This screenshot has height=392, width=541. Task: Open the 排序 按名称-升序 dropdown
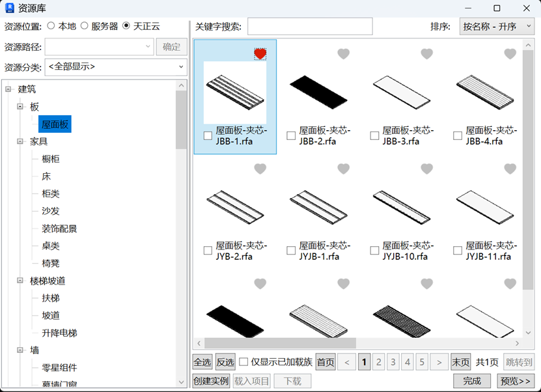[497, 26]
